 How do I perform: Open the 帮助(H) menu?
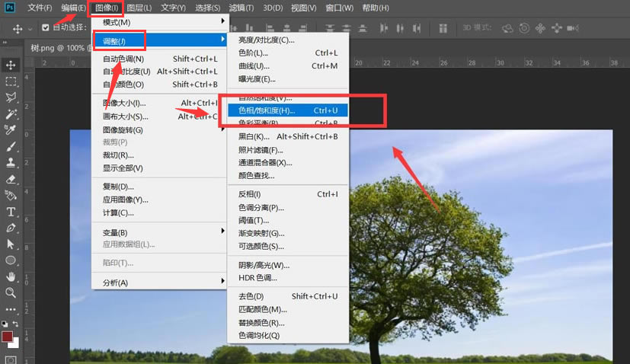point(376,8)
